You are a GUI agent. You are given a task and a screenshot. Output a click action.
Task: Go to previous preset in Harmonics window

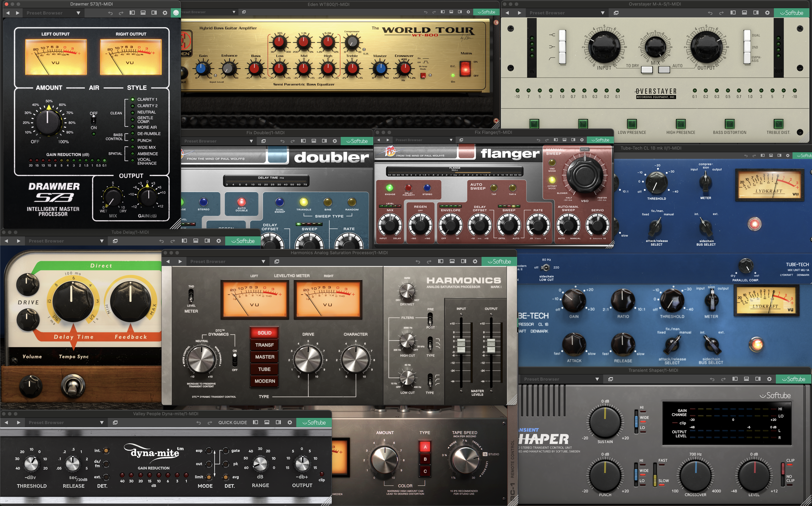coord(168,261)
